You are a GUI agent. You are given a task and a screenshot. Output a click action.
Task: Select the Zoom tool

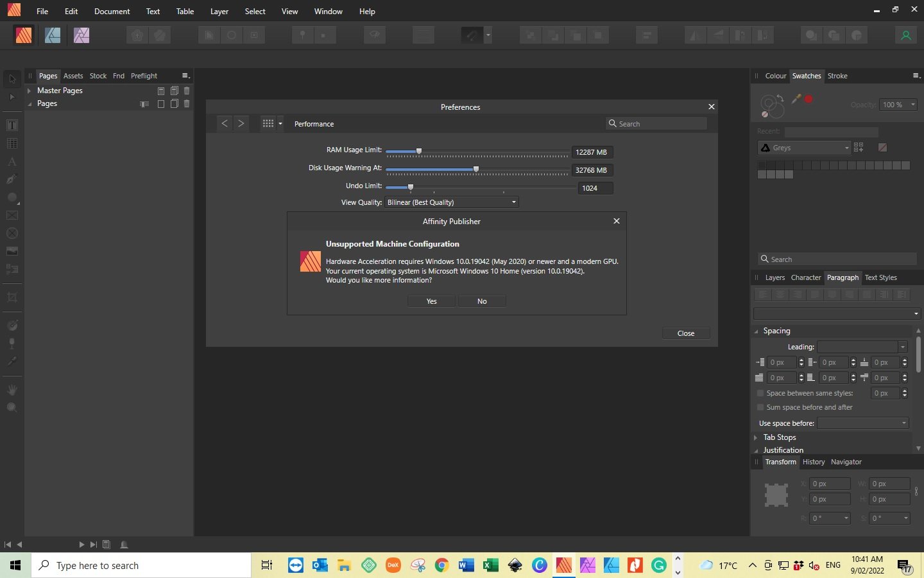(12, 408)
